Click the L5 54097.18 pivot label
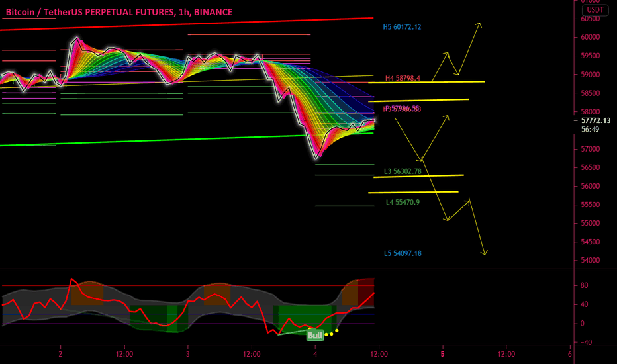617x364 pixels. coord(403,253)
